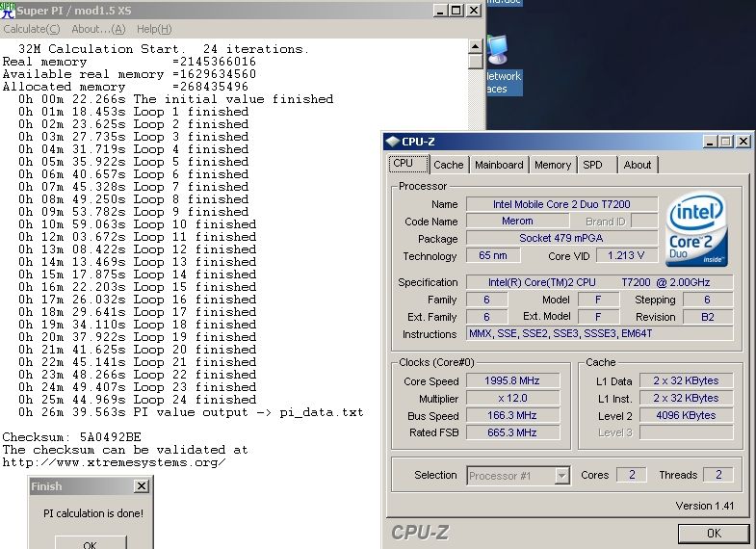Click the Technology value 65 nm

tap(493, 255)
